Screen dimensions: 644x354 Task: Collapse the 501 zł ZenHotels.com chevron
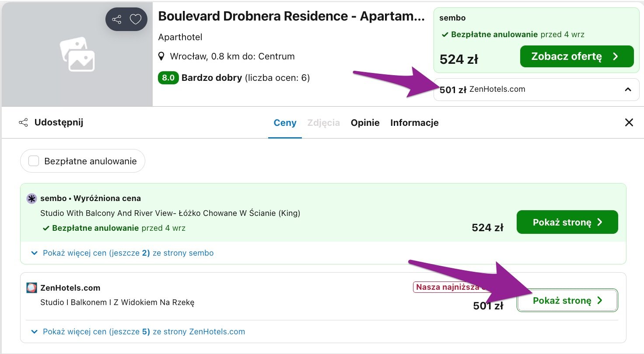[628, 90]
